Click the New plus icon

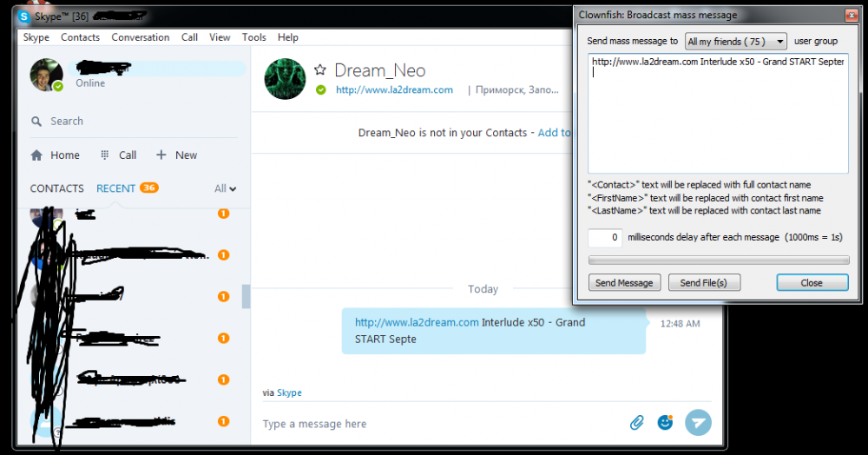(x=161, y=155)
